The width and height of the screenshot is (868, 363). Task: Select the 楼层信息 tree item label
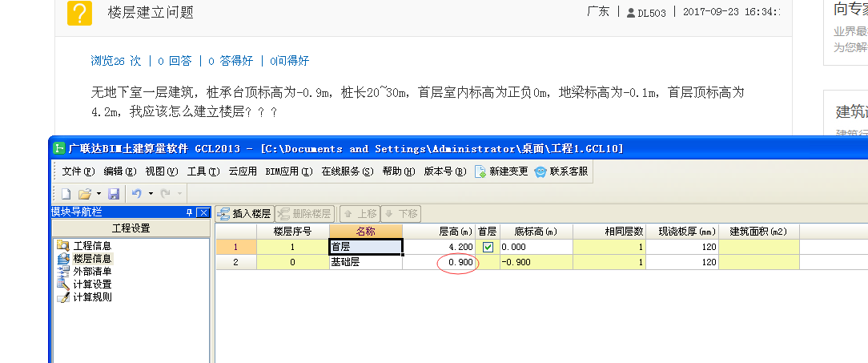coord(92,258)
